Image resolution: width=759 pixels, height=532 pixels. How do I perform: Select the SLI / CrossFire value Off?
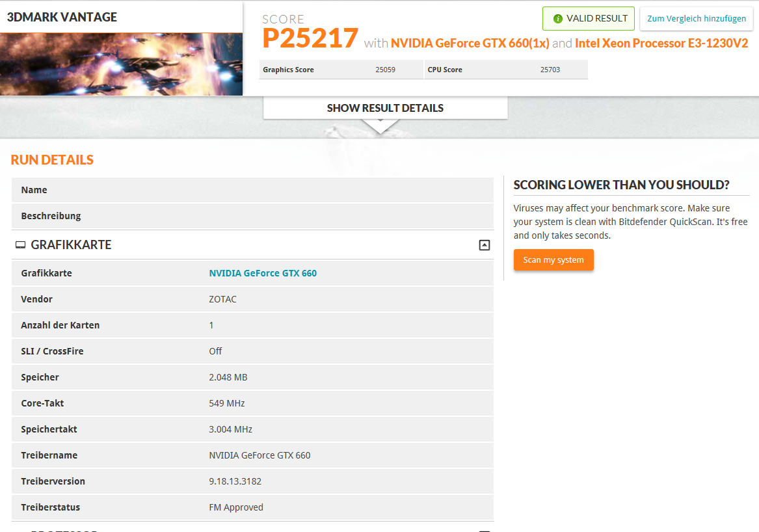pyautogui.click(x=215, y=351)
